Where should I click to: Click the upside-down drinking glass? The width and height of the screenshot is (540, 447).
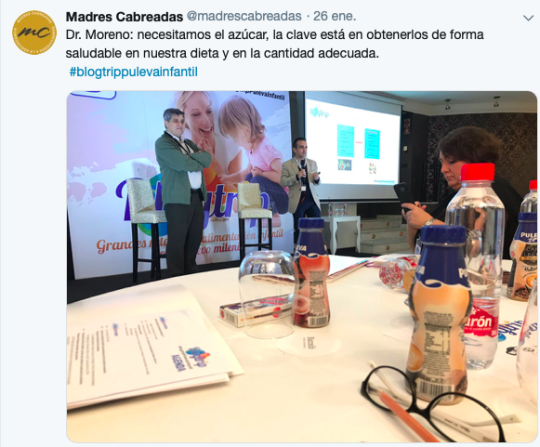(x=267, y=293)
